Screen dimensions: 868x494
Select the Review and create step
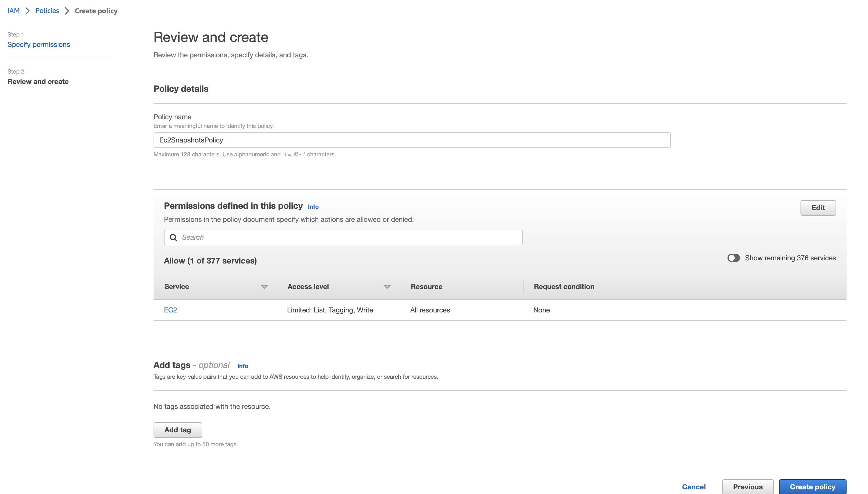[38, 81]
